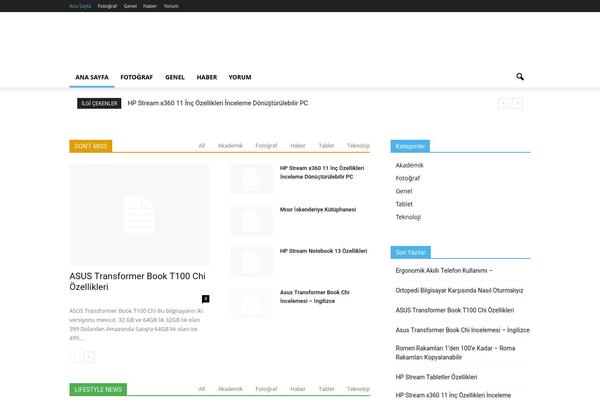Open FOTOĞRAF in the main navigation
Viewport: 600px width, 400px height.
(137, 77)
